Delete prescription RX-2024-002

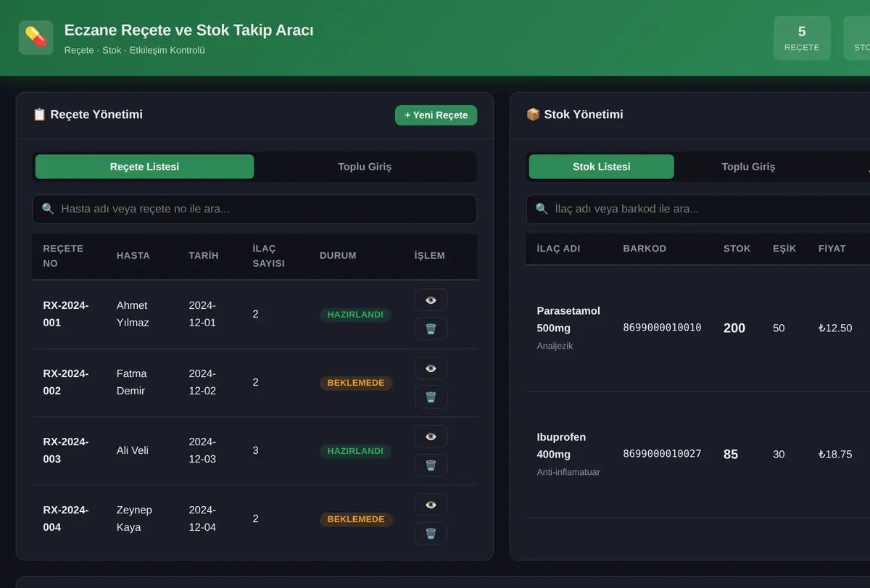431,397
